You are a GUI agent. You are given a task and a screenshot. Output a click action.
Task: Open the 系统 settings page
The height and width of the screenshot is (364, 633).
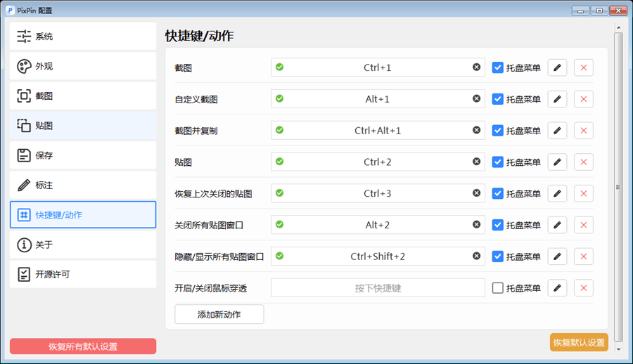tap(83, 37)
